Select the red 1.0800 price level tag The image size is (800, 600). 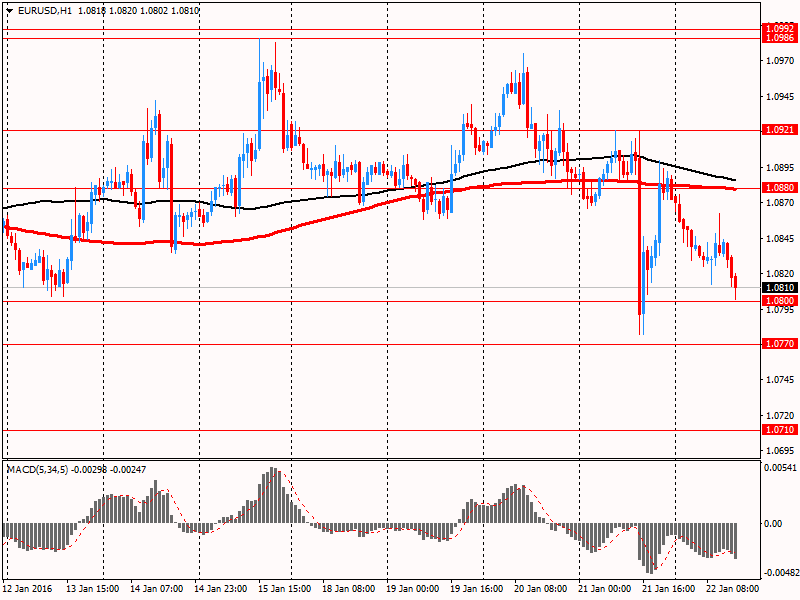click(779, 301)
